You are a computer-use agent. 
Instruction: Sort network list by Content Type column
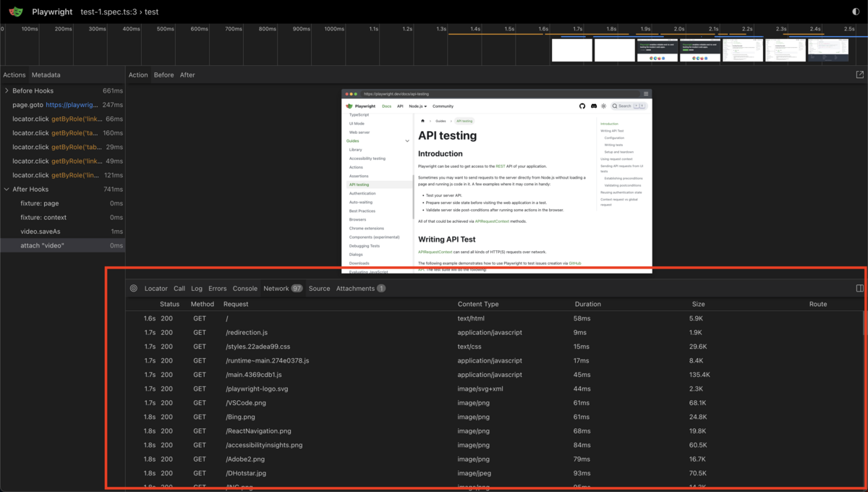click(478, 304)
